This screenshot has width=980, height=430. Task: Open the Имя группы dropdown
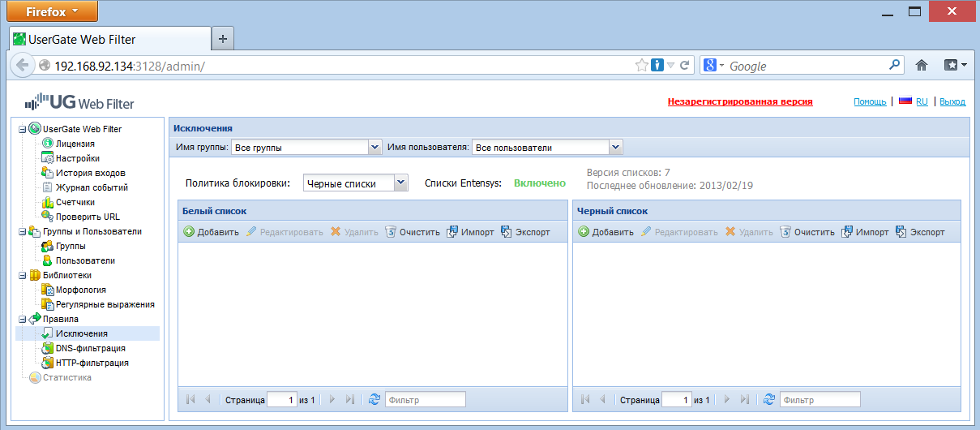click(374, 148)
